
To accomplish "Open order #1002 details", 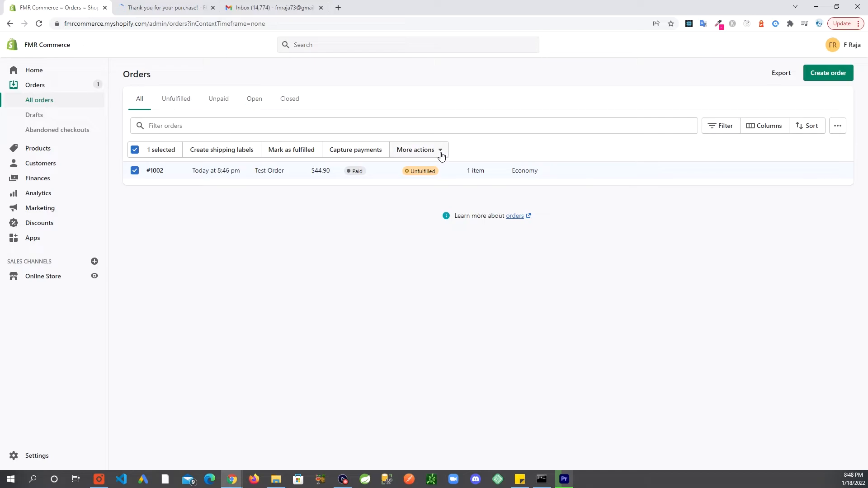I will 155,170.
